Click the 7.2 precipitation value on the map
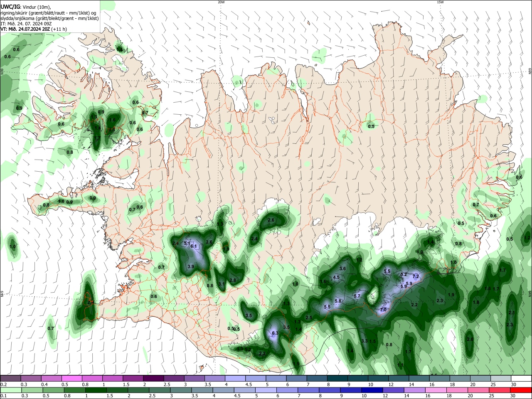The height and width of the screenshot is (399, 532). pyautogui.click(x=415, y=277)
